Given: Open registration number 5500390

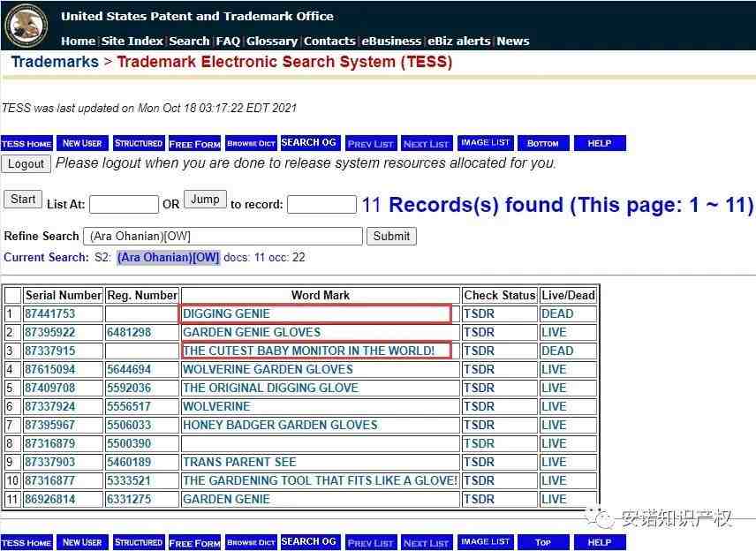Looking at the screenshot, I should tap(129, 443).
